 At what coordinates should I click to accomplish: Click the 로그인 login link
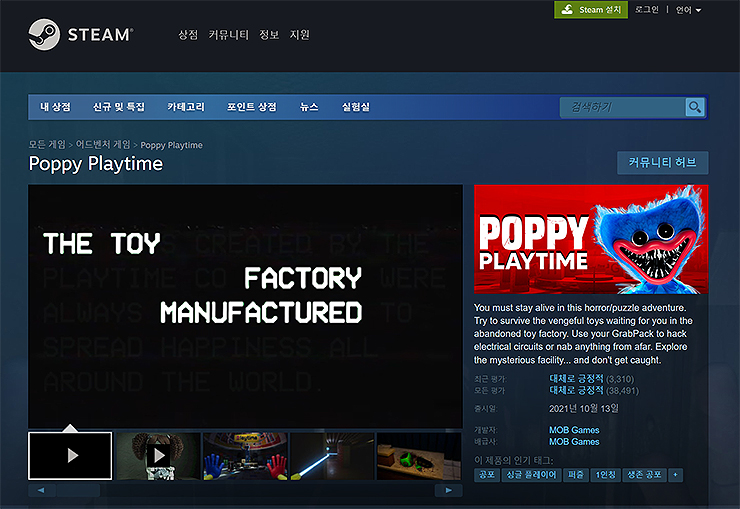646,9
